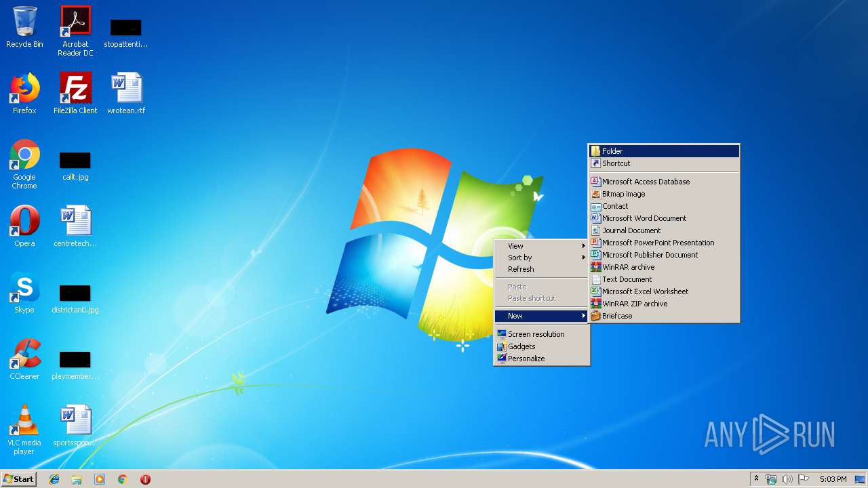The width and height of the screenshot is (868, 488).
Task: Create a new Microsoft Word Document
Action: [x=664, y=218]
